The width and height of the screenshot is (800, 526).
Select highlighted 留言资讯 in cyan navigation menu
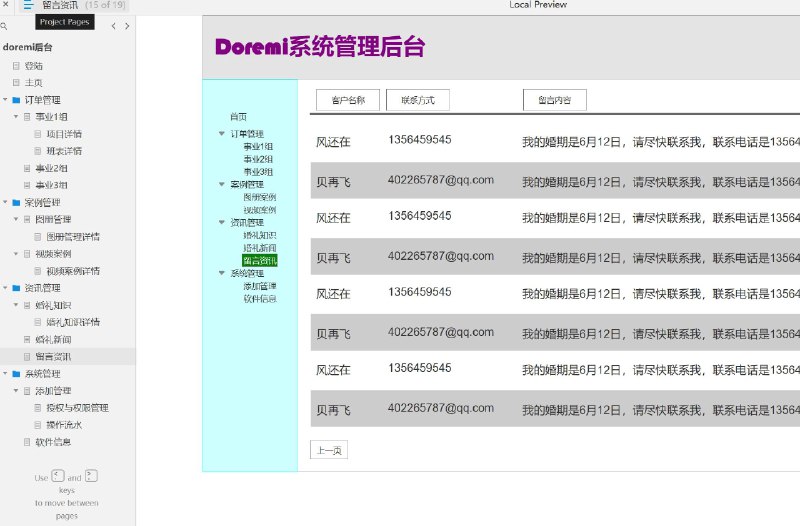[x=260, y=261]
